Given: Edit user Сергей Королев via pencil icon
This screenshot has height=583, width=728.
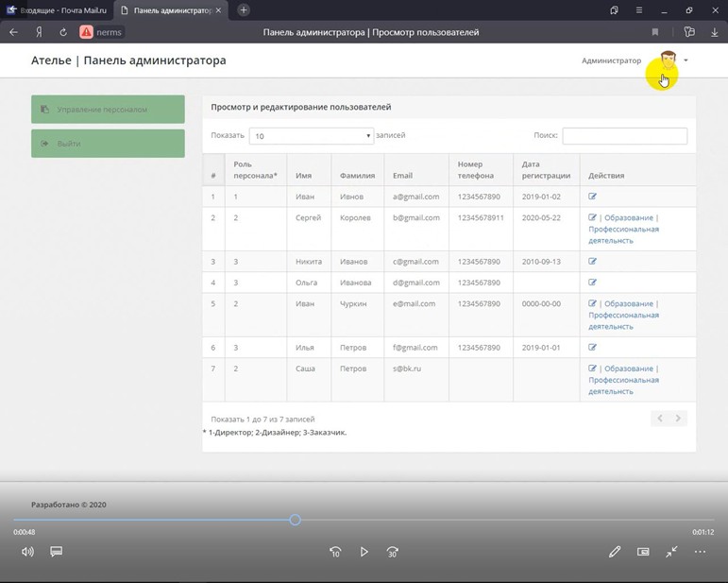Looking at the screenshot, I should (592, 217).
